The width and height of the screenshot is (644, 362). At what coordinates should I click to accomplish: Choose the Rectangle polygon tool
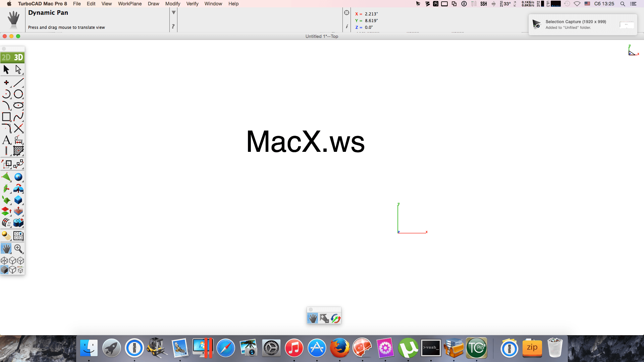[x=6, y=117]
